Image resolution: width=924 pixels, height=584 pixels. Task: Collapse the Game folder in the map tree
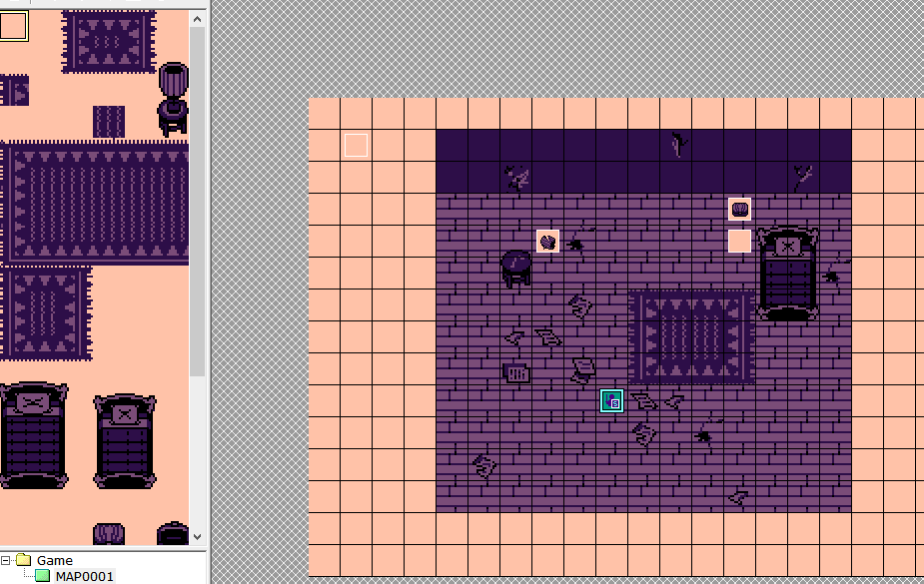point(5,560)
